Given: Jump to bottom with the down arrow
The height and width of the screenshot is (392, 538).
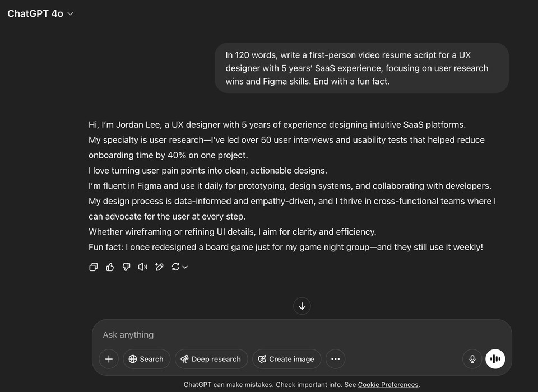Looking at the screenshot, I should (302, 306).
